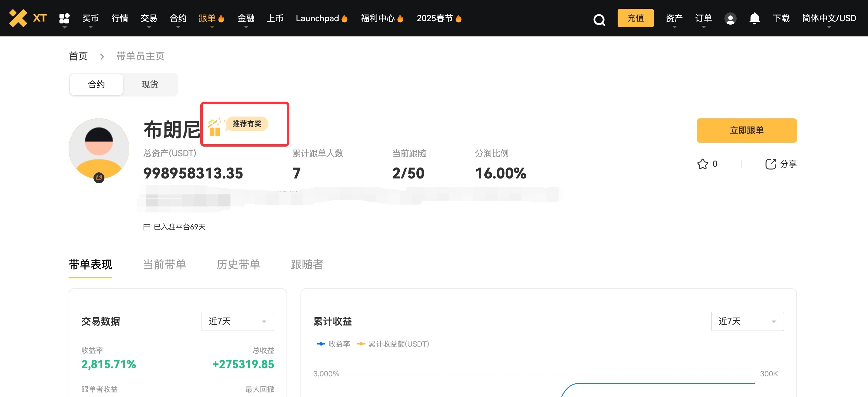Open 交易数据 近7天 dropdown
Screen dimensions: 868x397
pos(238,321)
